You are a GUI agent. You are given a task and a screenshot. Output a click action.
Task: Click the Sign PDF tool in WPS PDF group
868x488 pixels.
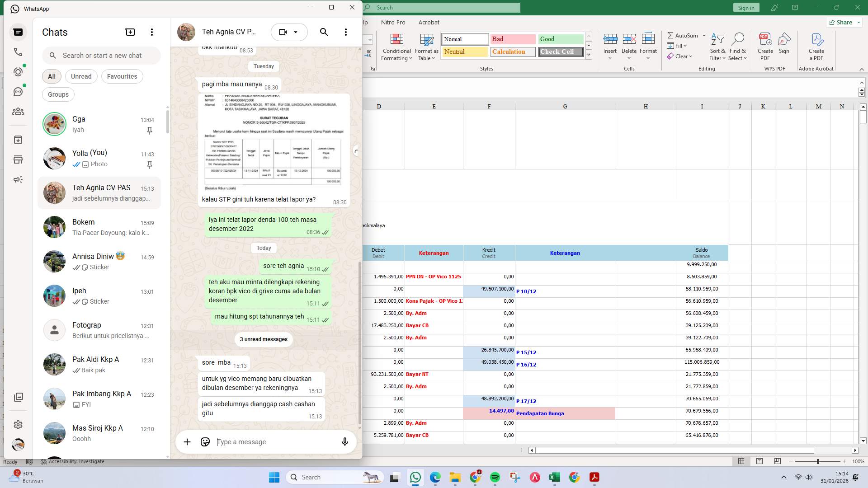click(x=784, y=47)
